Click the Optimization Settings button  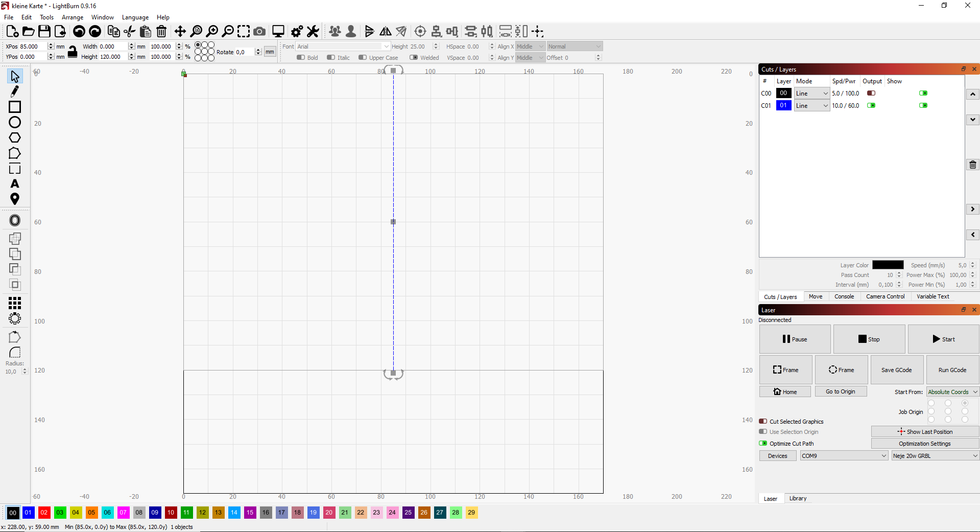tap(925, 444)
